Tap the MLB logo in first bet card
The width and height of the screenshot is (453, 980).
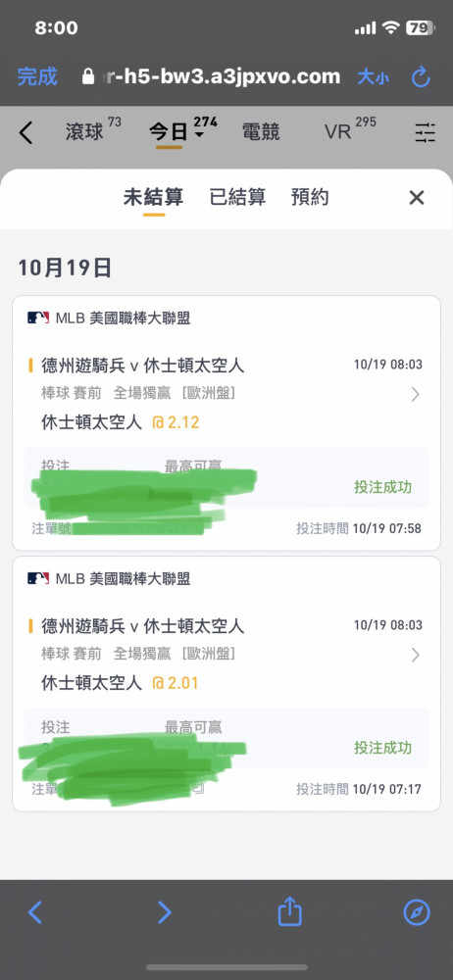[38, 318]
